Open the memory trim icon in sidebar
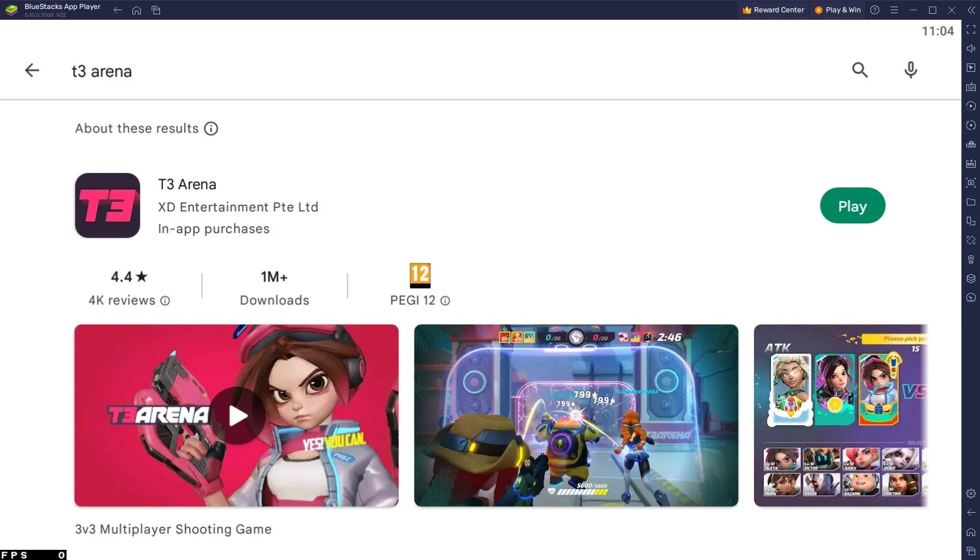This screenshot has height=560, width=980. [971, 144]
